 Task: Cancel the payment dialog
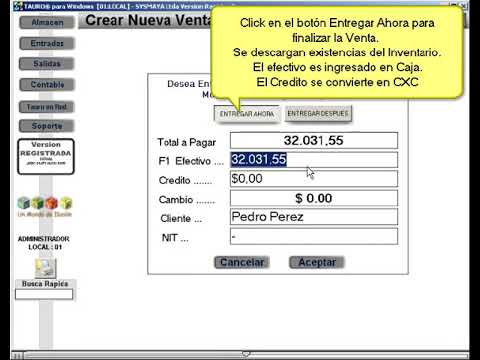242,262
